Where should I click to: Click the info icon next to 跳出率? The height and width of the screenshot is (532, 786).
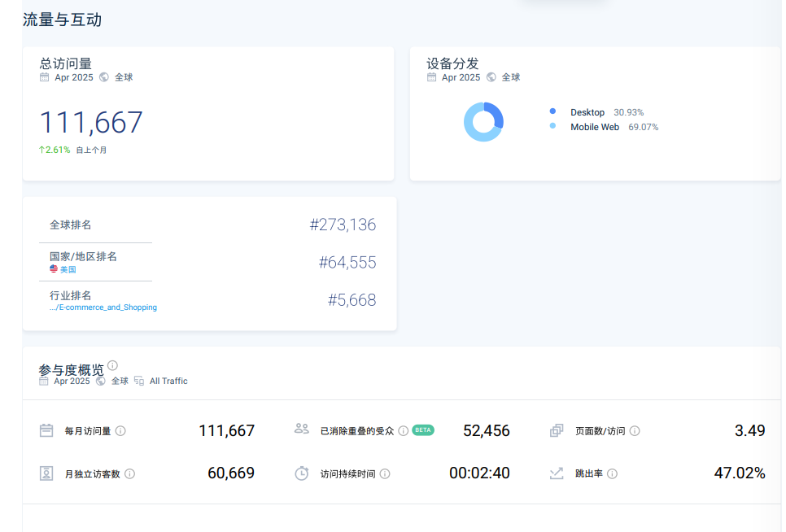(612, 473)
